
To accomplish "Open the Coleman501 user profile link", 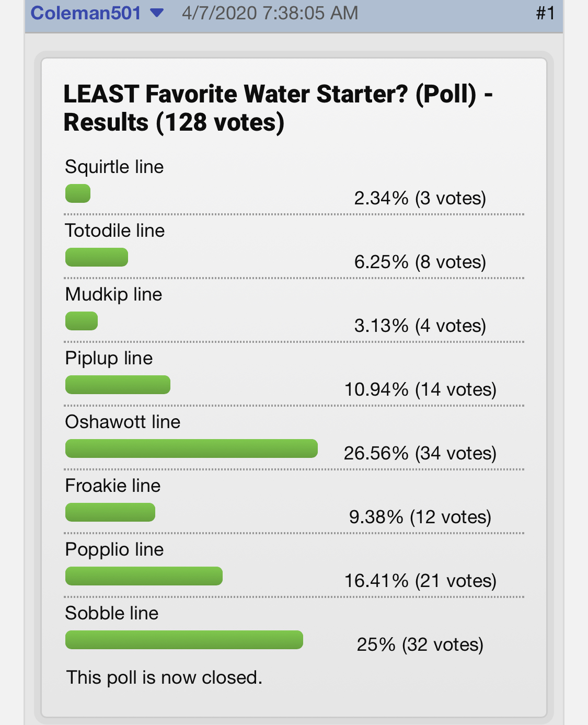I will (x=86, y=13).
